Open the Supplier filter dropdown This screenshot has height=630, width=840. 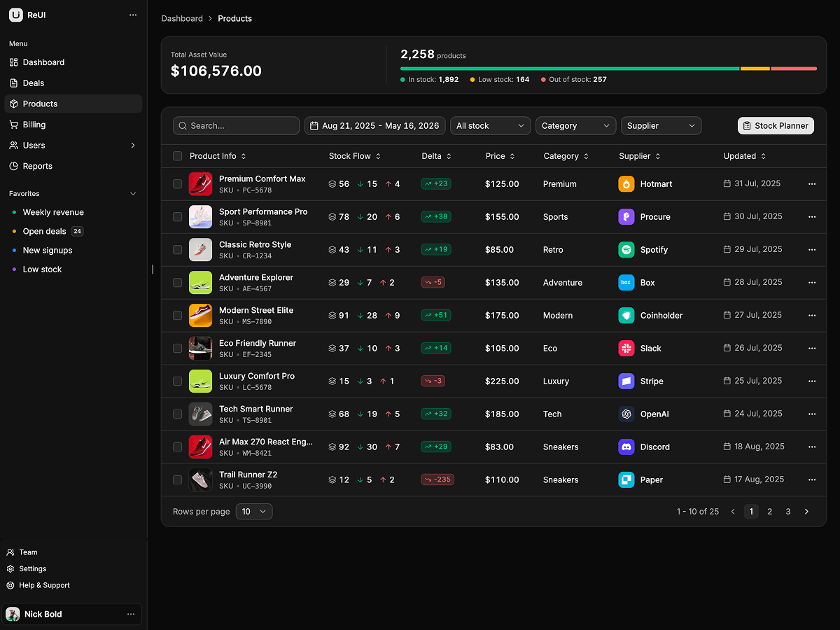(x=661, y=126)
